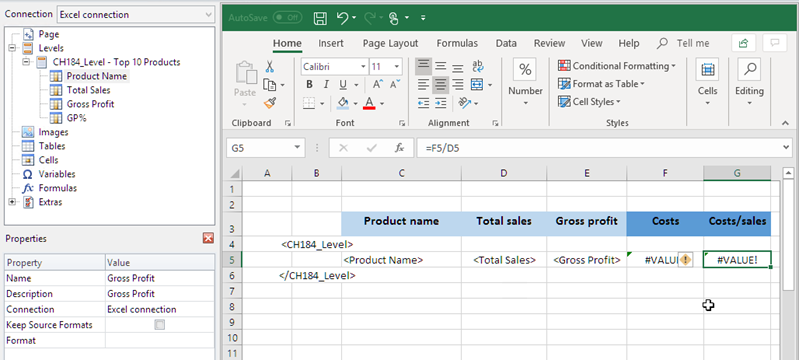Open the Editing group button
This screenshot has height=360, width=799.
pyautogui.click(x=749, y=83)
